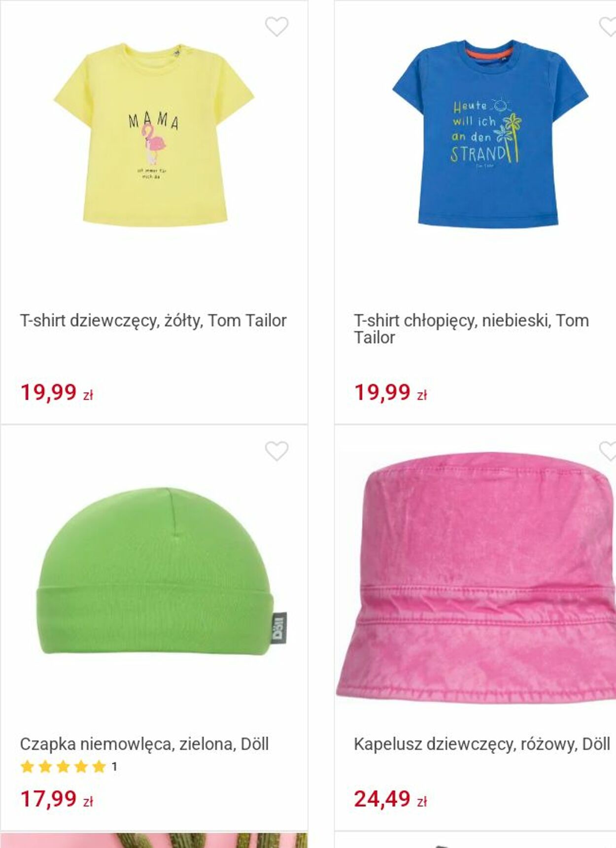Image resolution: width=616 pixels, height=848 pixels.
Task: Save pink Döll hat to favorites
Action: [x=608, y=451]
